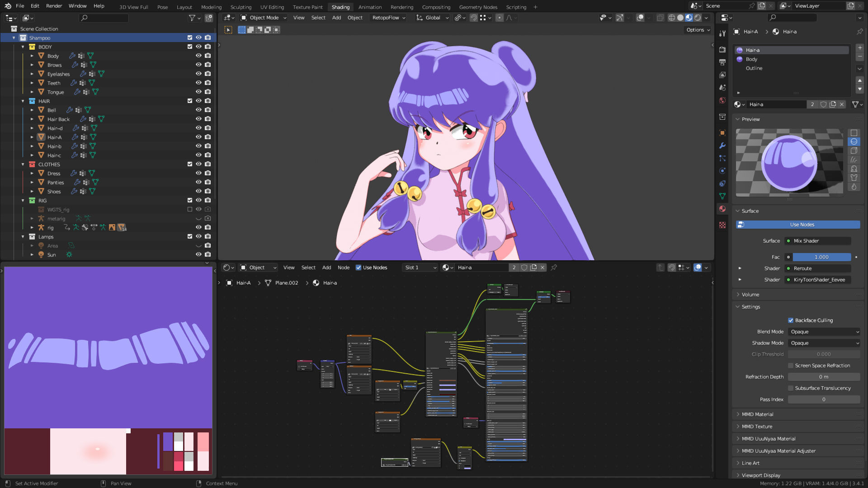
Task: Select cube preview shape for material
Action: click(854, 151)
